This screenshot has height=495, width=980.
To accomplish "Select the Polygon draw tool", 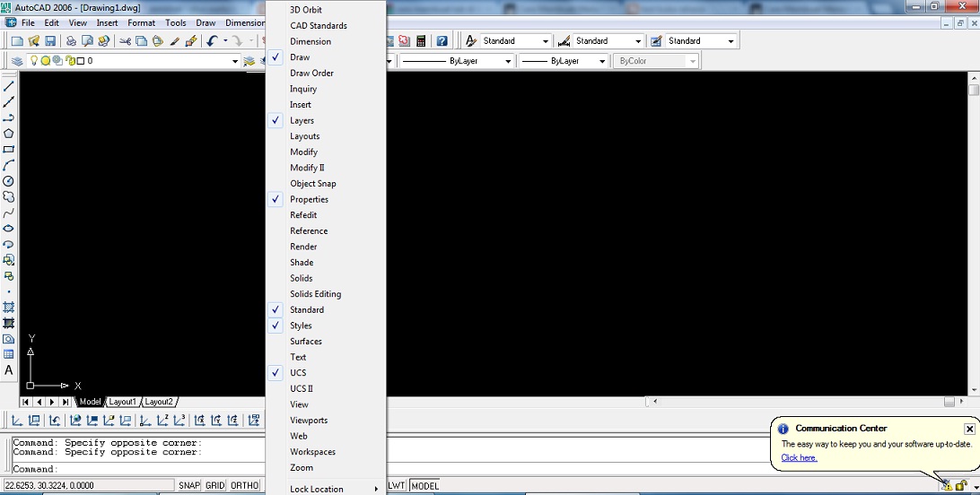I will pyautogui.click(x=9, y=134).
